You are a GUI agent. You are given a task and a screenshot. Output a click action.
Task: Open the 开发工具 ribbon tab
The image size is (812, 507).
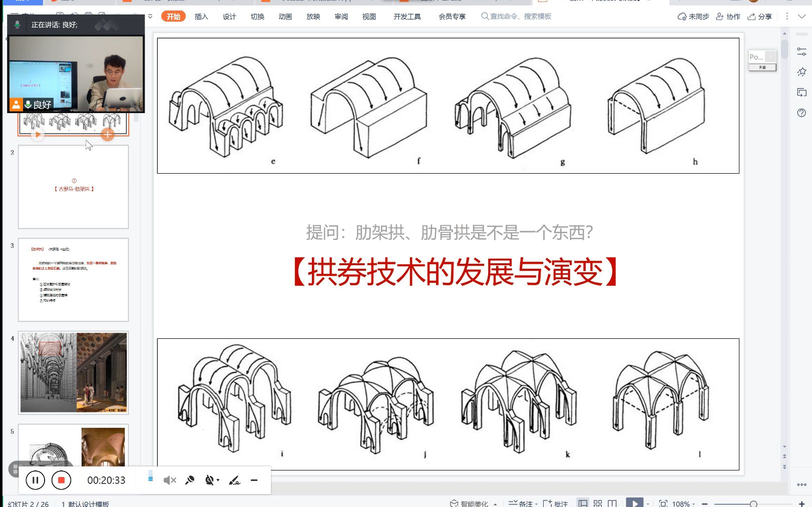point(407,17)
